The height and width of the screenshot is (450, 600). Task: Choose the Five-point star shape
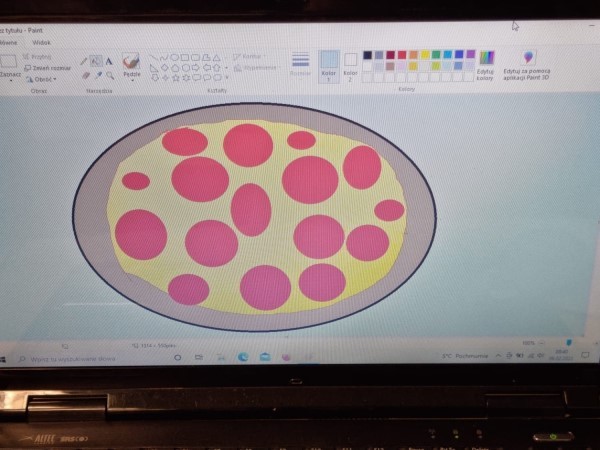click(176, 78)
